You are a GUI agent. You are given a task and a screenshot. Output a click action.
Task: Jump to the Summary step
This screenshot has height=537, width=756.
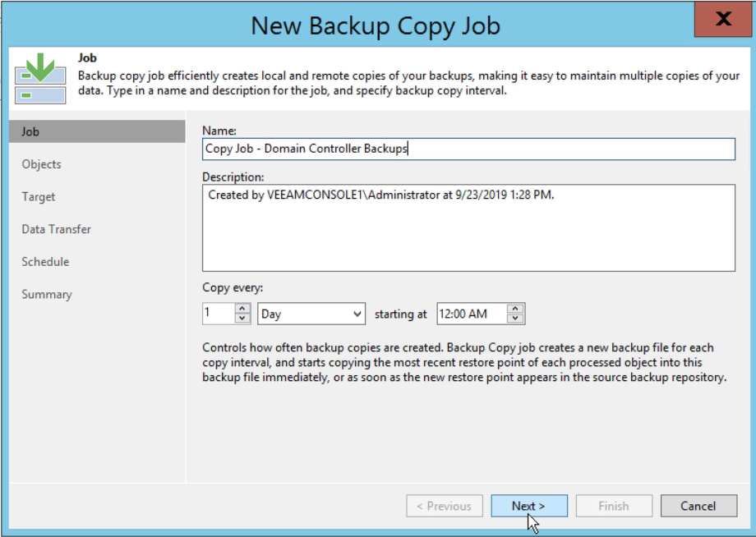point(47,294)
